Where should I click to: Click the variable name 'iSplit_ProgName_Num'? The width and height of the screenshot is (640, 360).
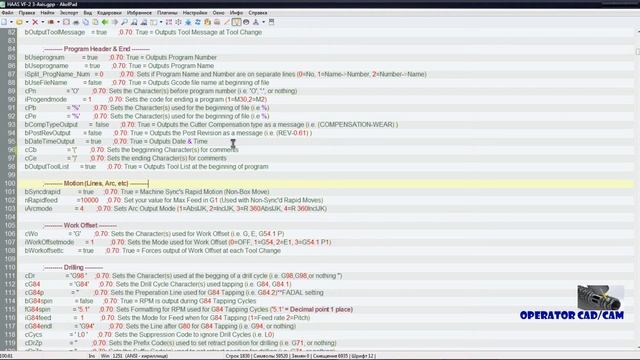click(x=57, y=74)
